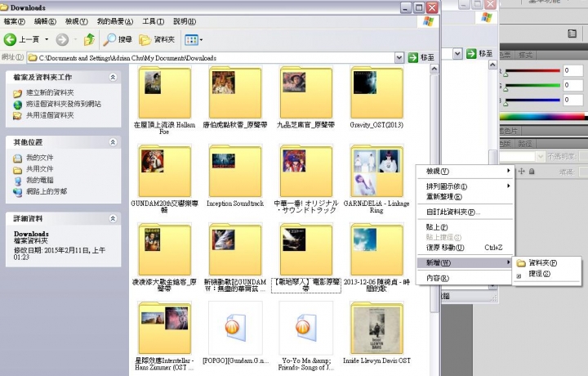Open the 搜尋 search tool
Image resolution: width=588 pixels, height=376 pixels.
118,39
